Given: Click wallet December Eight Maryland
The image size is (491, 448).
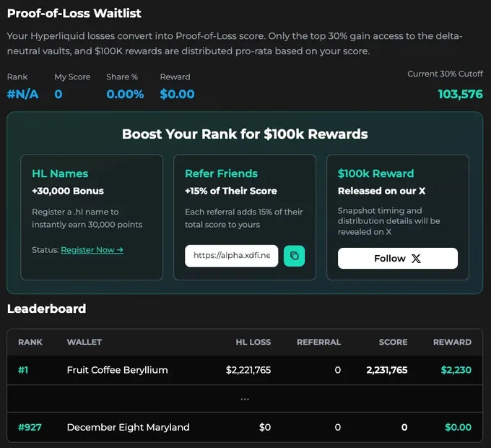Looking at the screenshot, I should click(x=129, y=427).
